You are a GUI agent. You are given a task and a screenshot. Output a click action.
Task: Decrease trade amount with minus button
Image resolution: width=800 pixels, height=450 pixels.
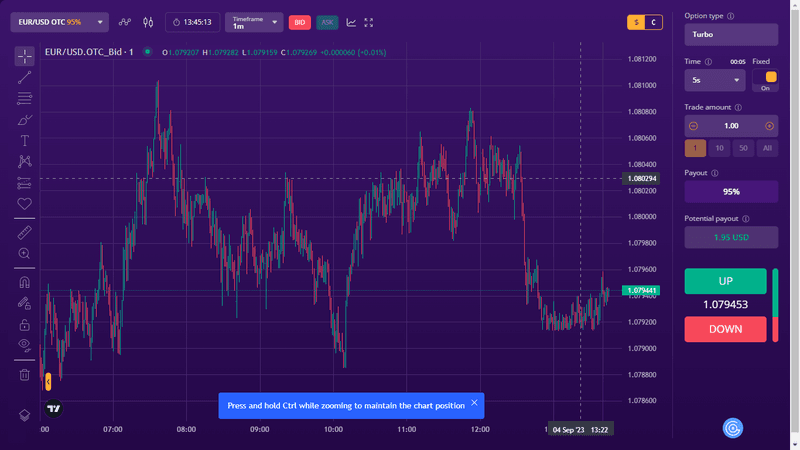(x=693, y=126)
